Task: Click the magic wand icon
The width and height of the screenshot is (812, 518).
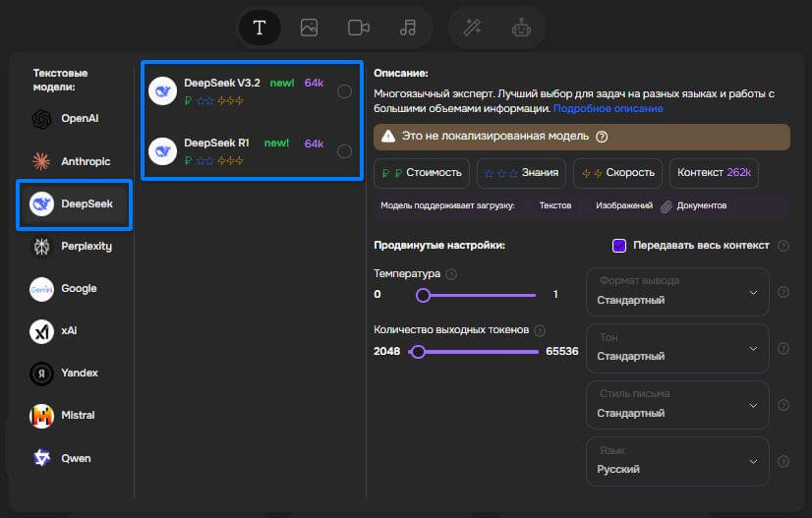Action: coord(472,28)
